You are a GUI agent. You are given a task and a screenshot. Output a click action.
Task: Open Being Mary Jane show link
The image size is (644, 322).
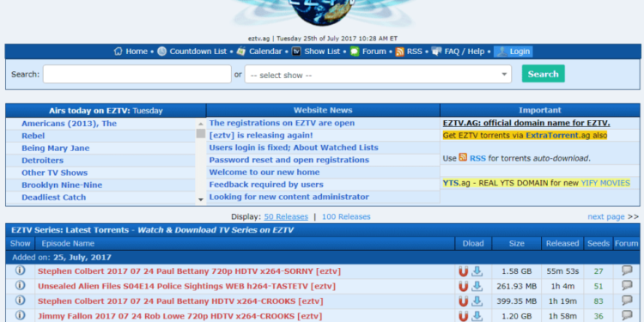[x=56, y=149]
